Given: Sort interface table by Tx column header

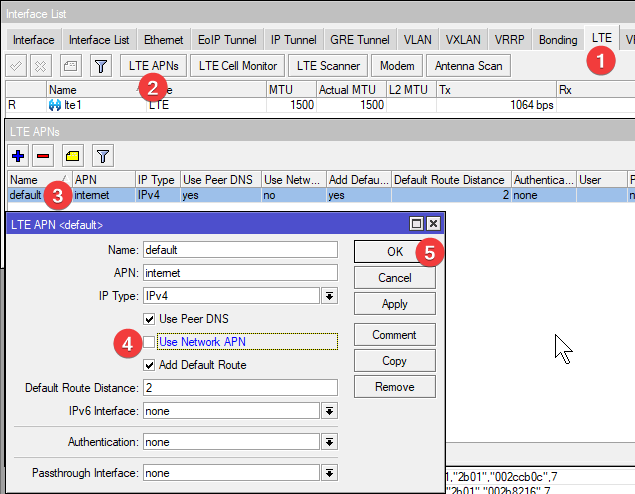Looking at the screenshot, I should pos(496,89).
